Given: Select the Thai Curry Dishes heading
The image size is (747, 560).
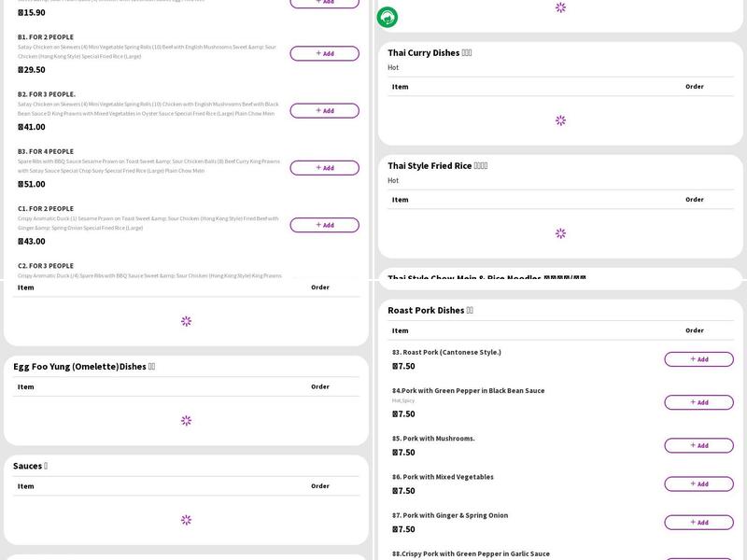Looking at the screenshot, I should 430,53.
